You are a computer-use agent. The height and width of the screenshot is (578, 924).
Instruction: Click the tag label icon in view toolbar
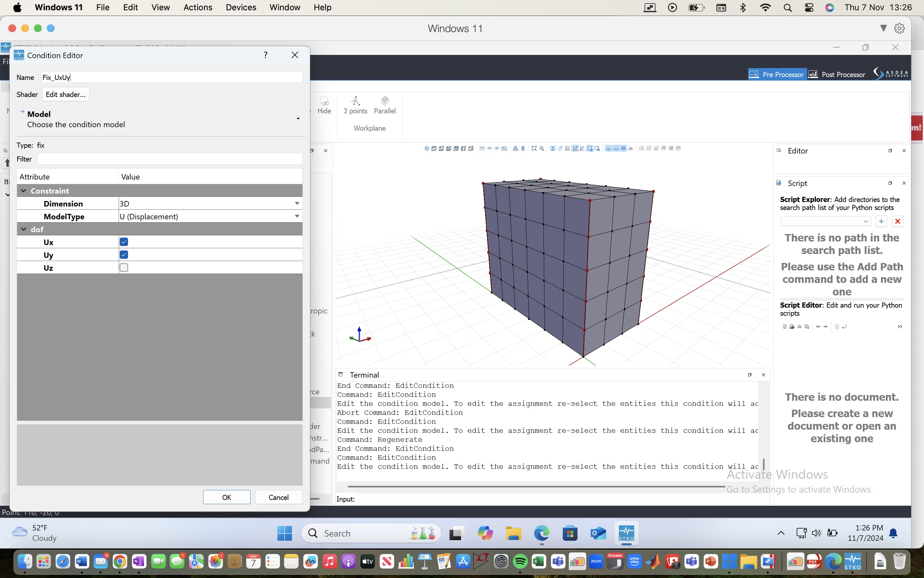(x=560, y=149)
